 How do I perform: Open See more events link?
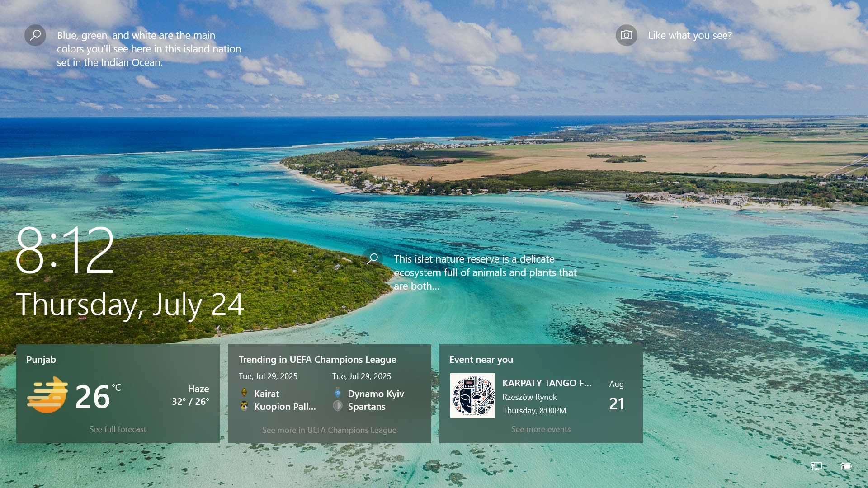(541, 429)
